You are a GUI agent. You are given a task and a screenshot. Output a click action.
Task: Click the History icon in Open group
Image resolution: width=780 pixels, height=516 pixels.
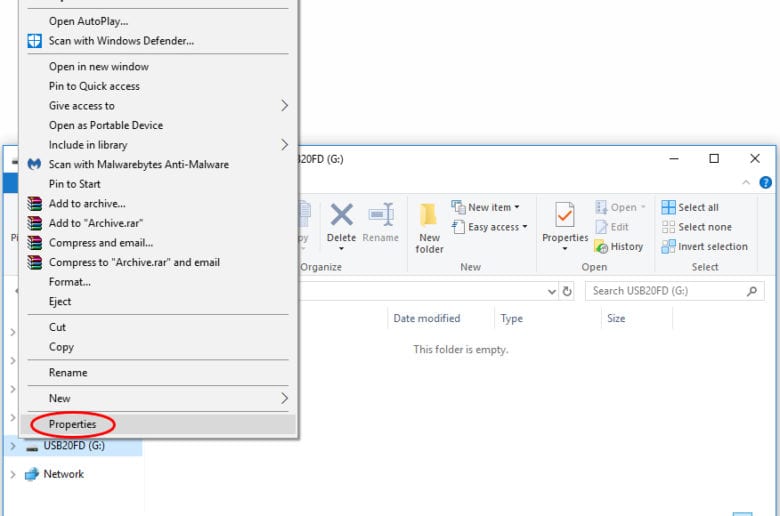click(601, 246)
